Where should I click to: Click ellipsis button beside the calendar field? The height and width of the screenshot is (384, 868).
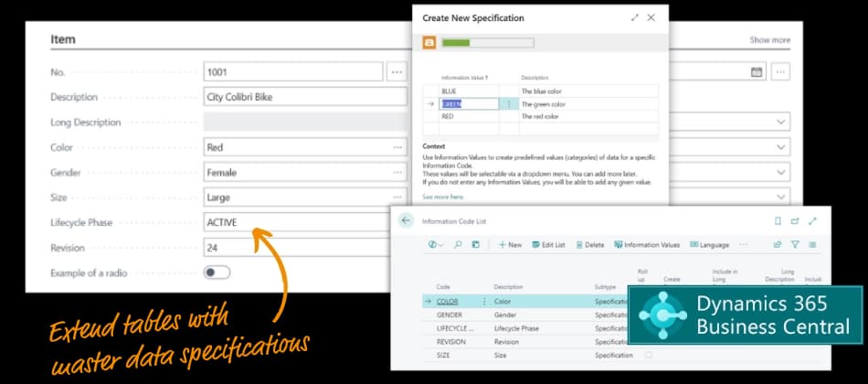[780, 71]
